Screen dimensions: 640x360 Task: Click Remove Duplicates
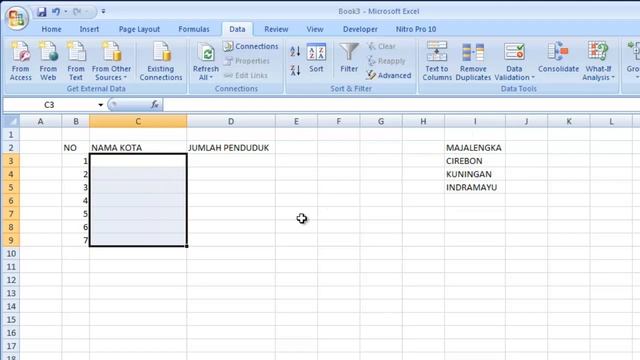473,61
